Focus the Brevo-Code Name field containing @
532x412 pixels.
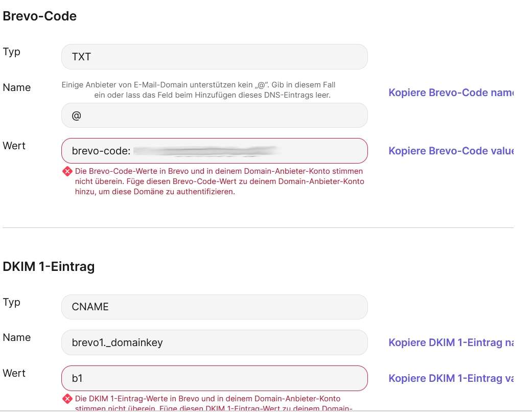pos(214,116)
